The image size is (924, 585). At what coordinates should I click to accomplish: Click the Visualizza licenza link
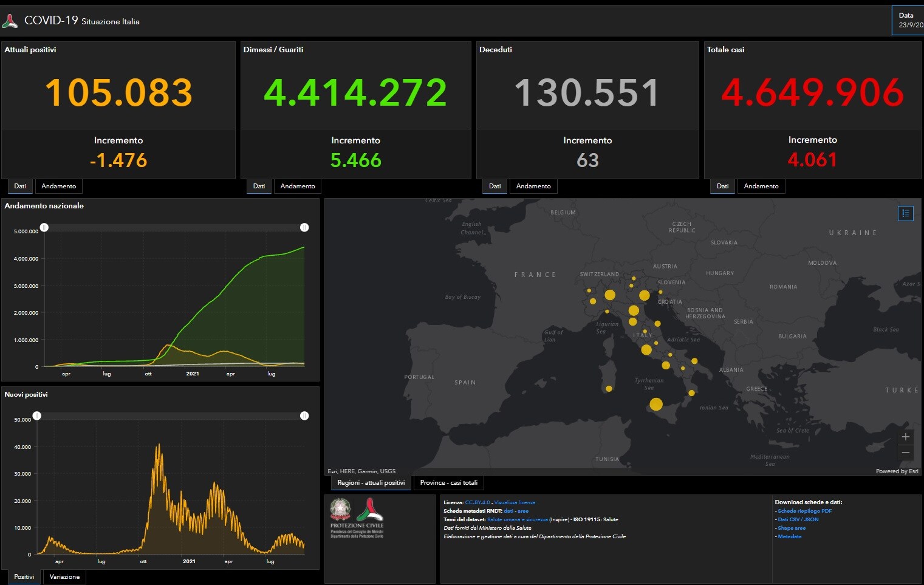[x=515, y=502]
